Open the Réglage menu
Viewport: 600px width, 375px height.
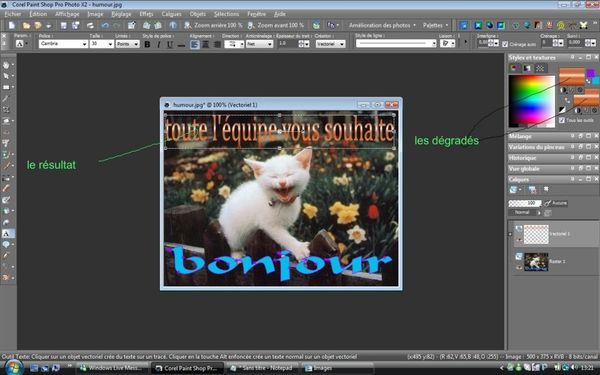[x=121, y=14]
